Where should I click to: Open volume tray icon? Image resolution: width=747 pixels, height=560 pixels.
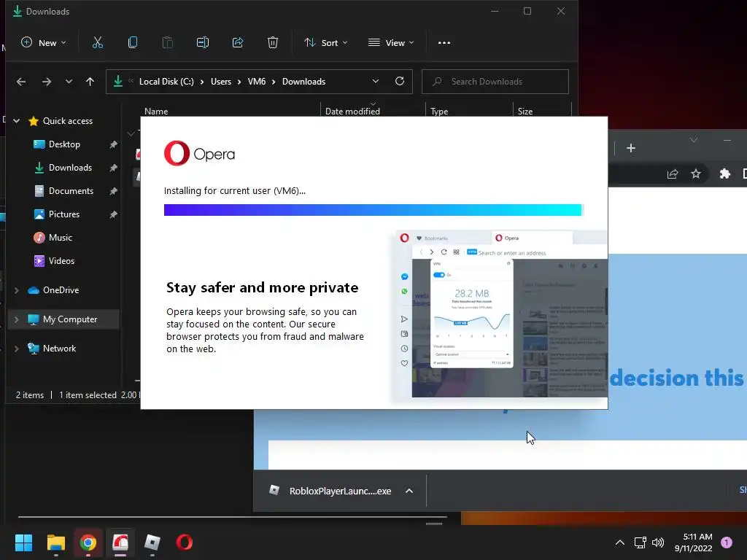point(658,542)
